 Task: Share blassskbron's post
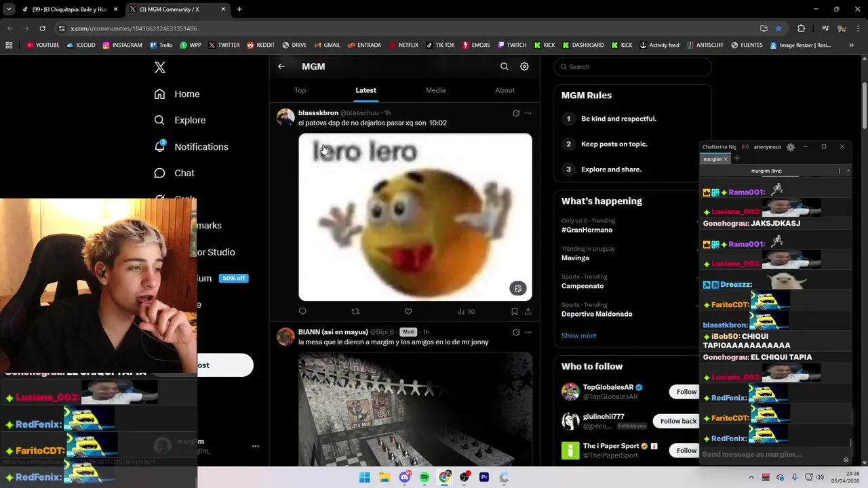528,311
